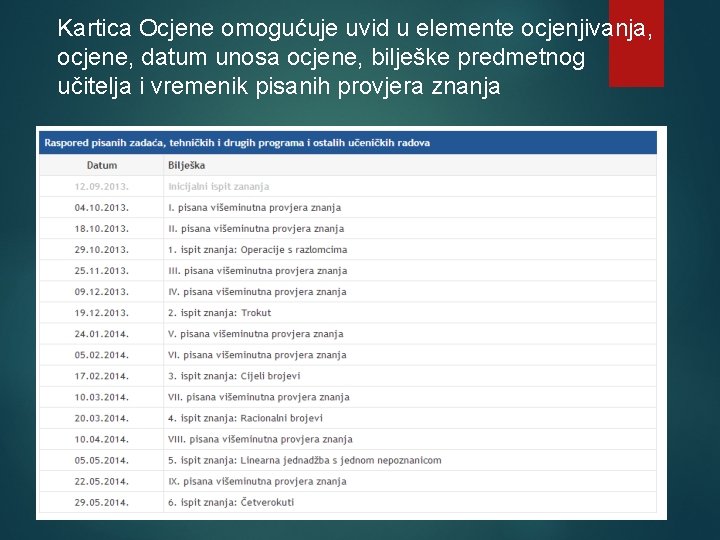Image resolution: width=720 pixels, height=540 pixels.
Task: Click '5. ispit znanja: Linearna jednadžba' entry
Action: [305, 461]
